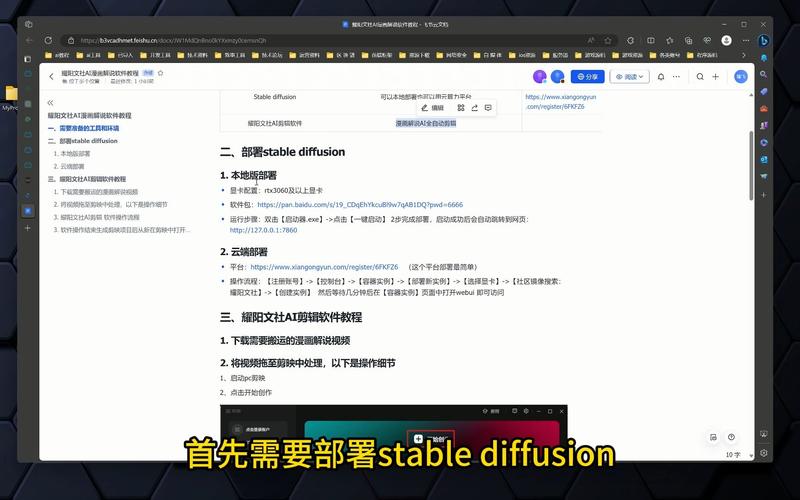Click the document icon beside the help button
Viewport: 800px width, 500px height.
pos(713,437)
